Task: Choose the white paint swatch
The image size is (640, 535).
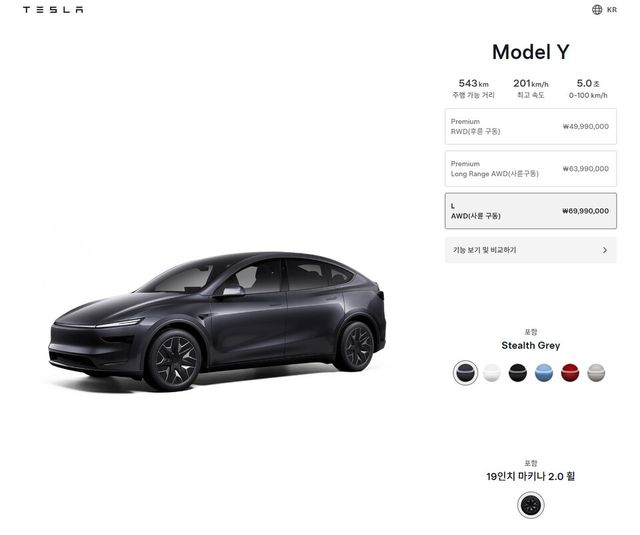Action: click(x=491, y=373)
